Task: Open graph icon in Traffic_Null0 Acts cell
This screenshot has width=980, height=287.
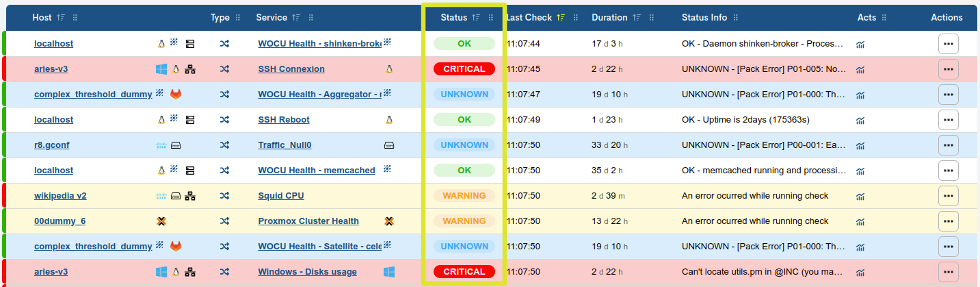Action: 860,146
